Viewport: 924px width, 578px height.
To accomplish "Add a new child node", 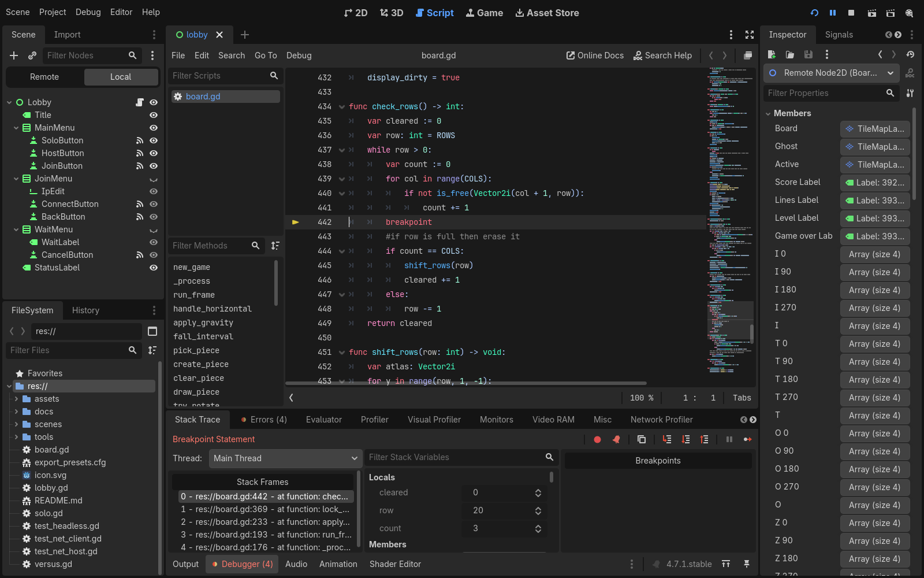I will [14, 55].
